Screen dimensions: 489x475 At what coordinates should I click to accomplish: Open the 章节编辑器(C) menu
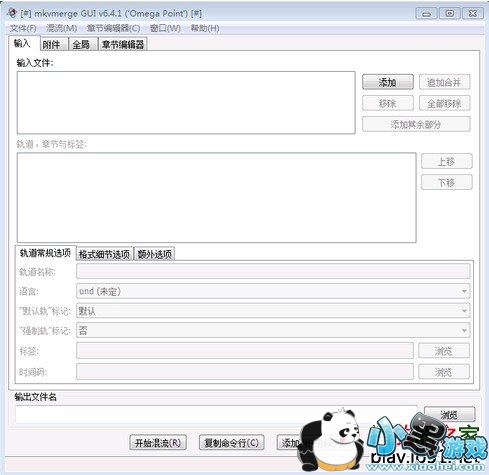pos(113,28)
